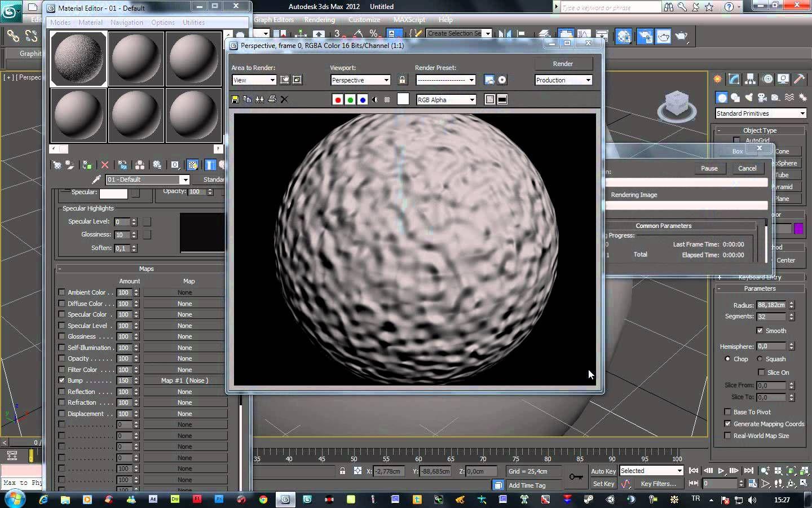Click the Save Image icon in render window

[x=235, y=99]
